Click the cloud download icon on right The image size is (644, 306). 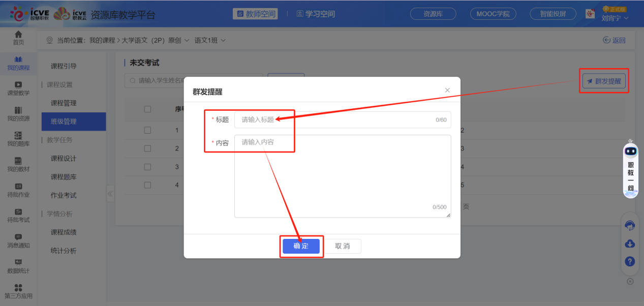(x=630, y=244)
